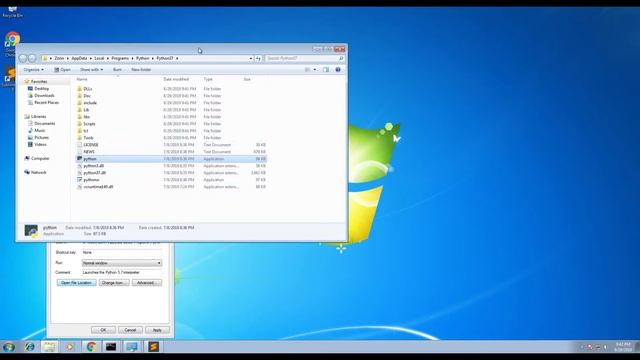Click python icon in details pane
The width and height of the screenshot is (640, 360).
pyautogui.click(x=31, y=231)
